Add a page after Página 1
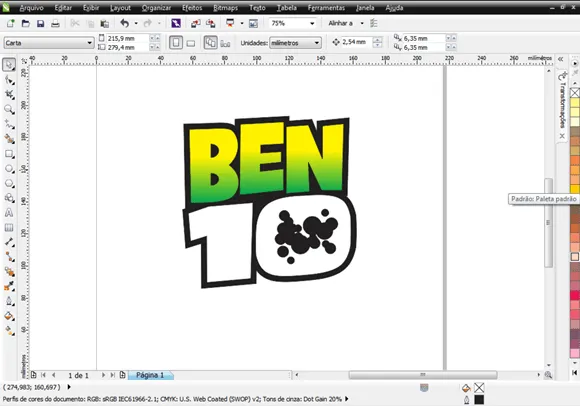This screenshot has height=406, width=580. pos(122,375)
